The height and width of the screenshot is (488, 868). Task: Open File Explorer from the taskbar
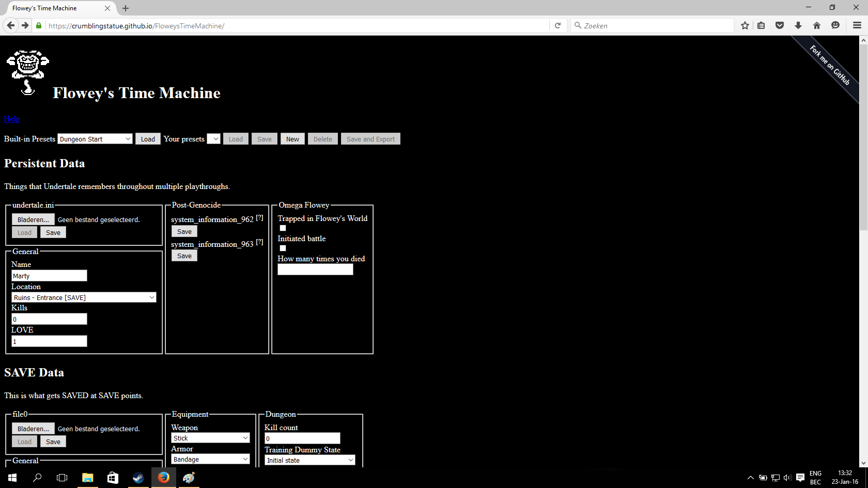pyautogui.click(x=87, y=478)
